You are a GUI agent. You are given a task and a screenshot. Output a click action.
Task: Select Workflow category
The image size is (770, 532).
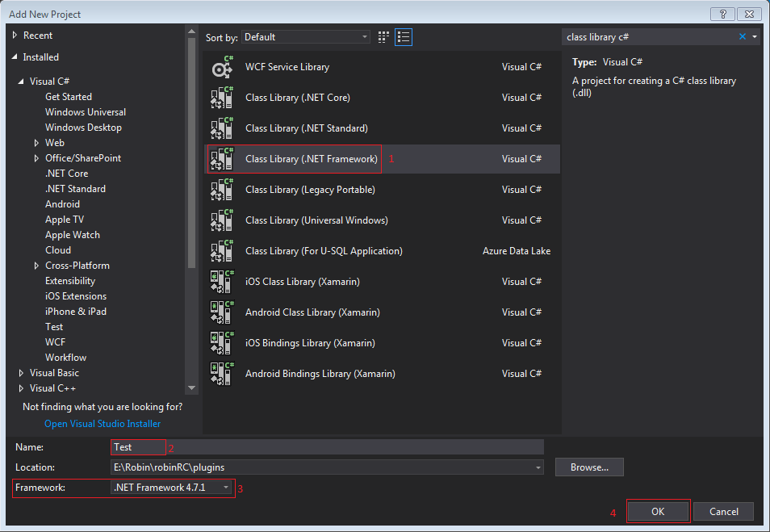point(66,358)
